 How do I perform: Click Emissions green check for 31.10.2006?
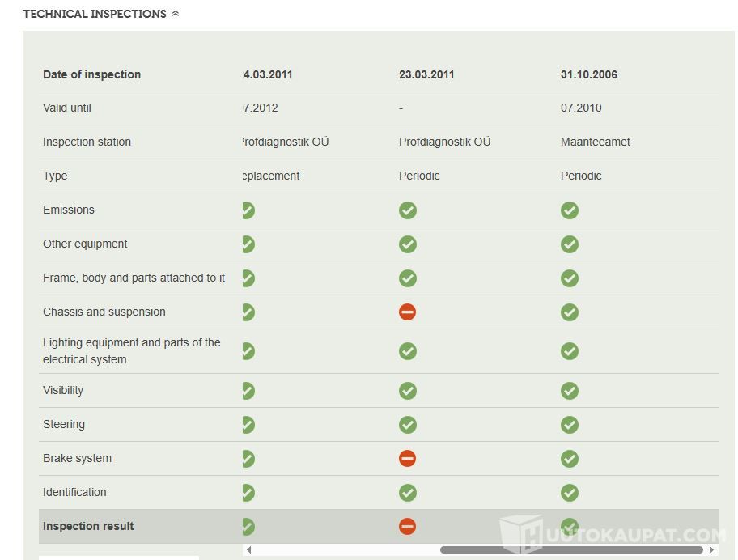pyautogui.click(x=570, y=210)
